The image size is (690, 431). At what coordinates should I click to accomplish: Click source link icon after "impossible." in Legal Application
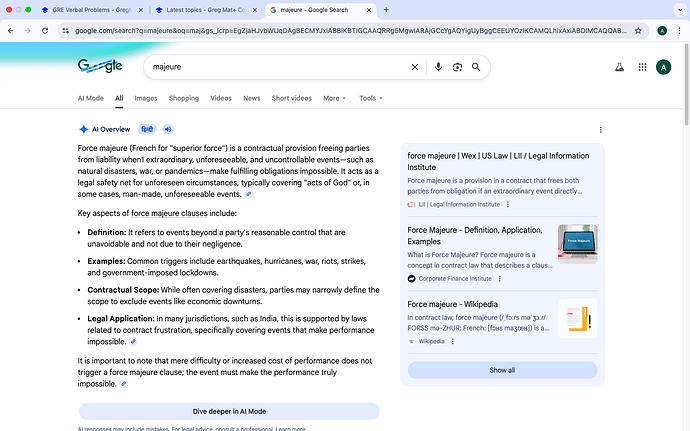tap(133, 342)
